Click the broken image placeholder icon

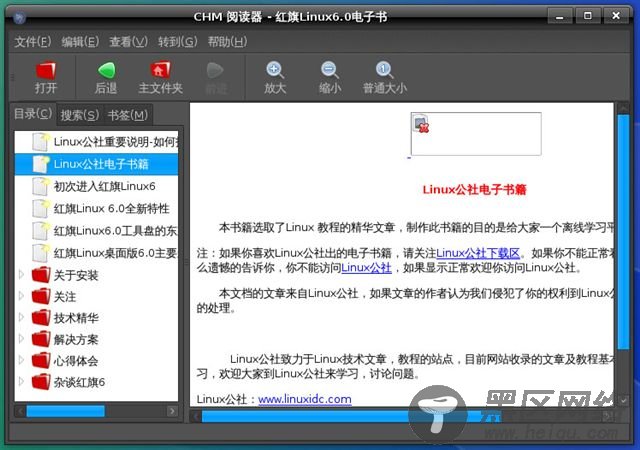422,124
